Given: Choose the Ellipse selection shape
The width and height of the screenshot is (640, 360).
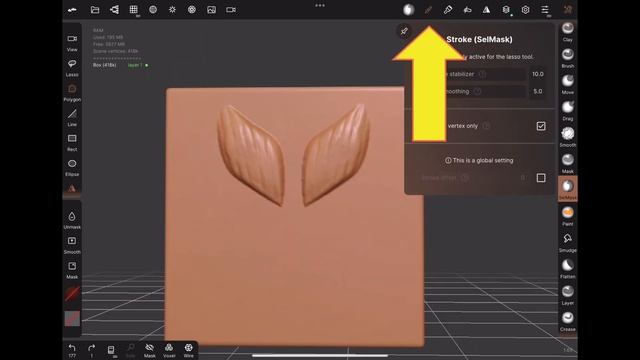Looking at the screenshot, I should (72, 167).
